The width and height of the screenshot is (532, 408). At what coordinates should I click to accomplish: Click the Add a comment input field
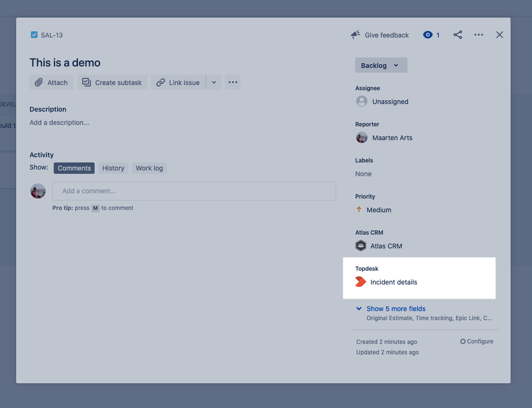pyautogui.click(x=194, y=191)
